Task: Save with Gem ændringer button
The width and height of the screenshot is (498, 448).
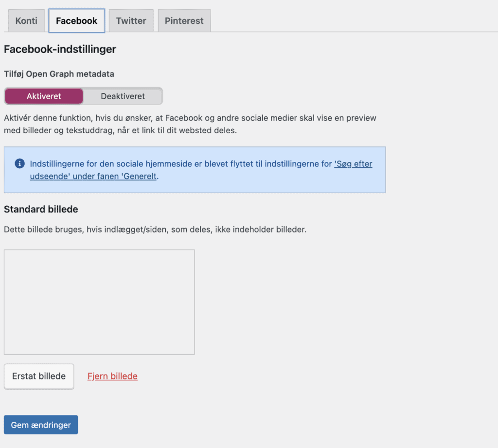Action: [41, 425]
